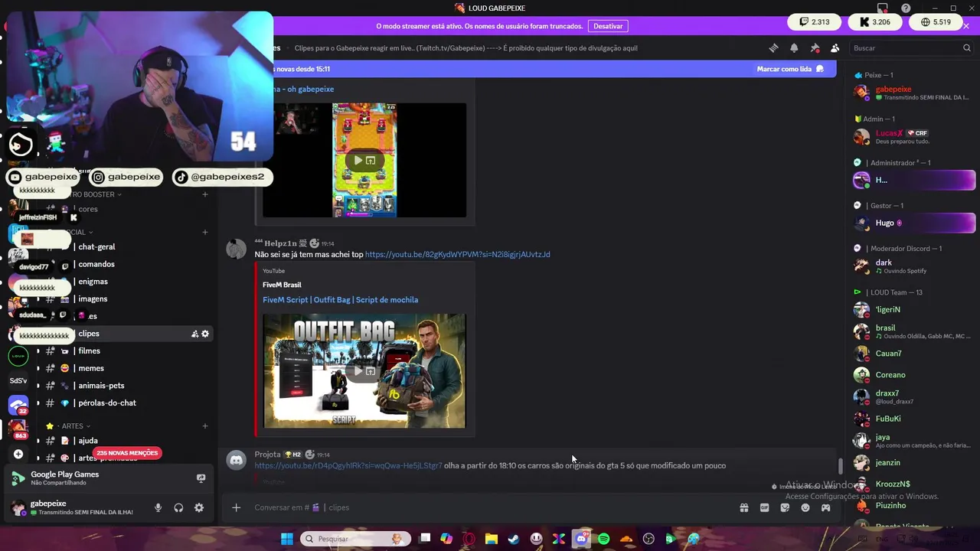The image size is (980, 551).
Task: Open notification settings bell icon
Action: point(794,48)
